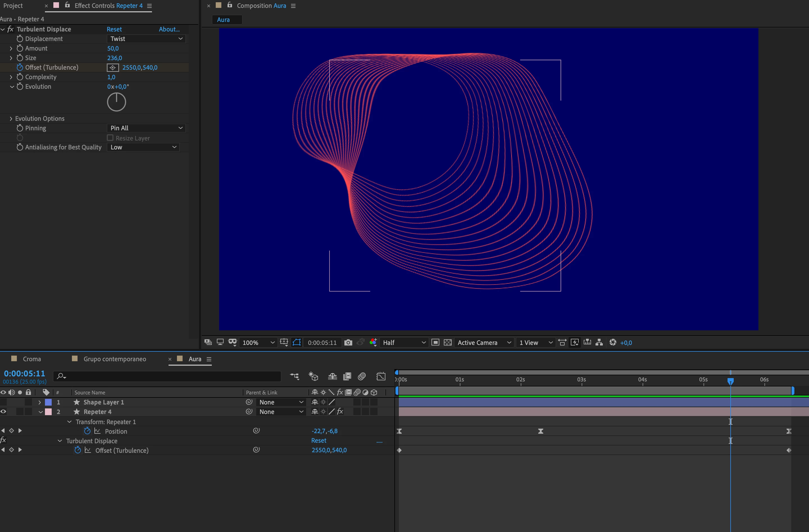Toggle the effect switch on Repeter 4
This screenshot has height=532, width=809.
(340, 412)
